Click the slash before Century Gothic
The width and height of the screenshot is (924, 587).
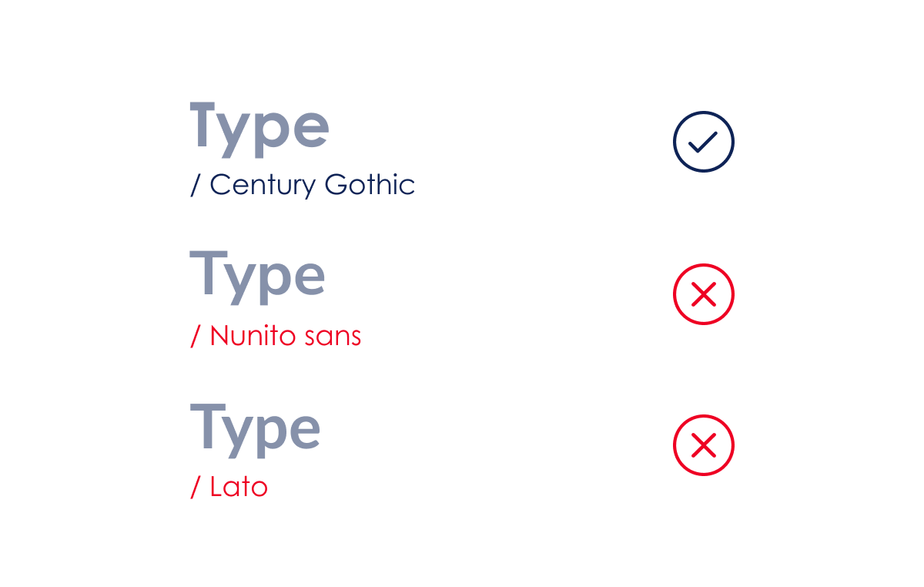(196, 185)
